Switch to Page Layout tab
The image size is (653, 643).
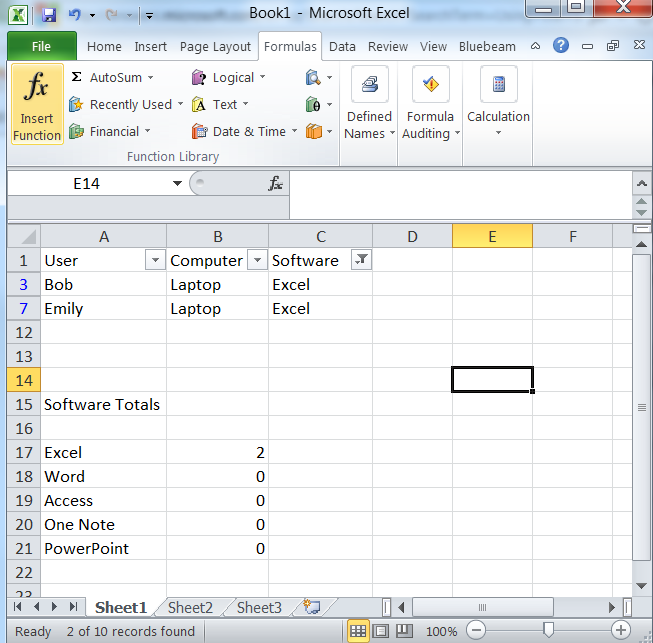click(x=215, y=46)
